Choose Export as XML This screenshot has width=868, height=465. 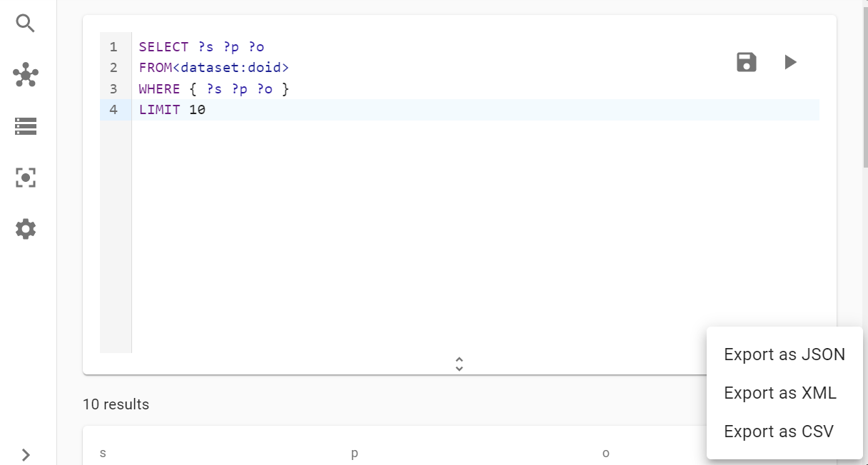[779, 393]
